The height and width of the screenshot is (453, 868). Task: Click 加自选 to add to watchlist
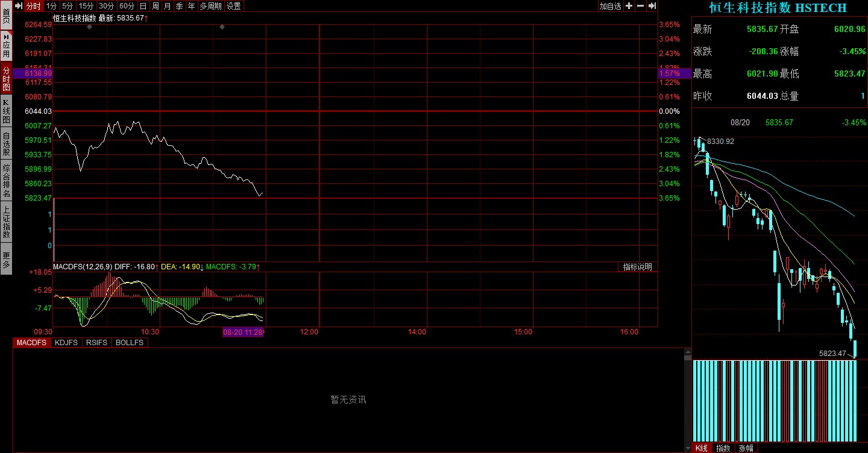pyautogui.click(x=610, y=6)
